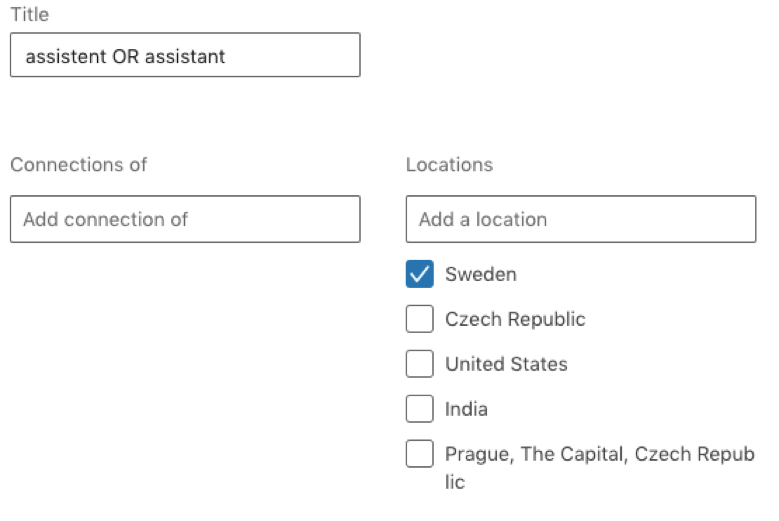The height and width of the screenshot is (521, 779).
Task: Click the Czech Republic label text
Action: [515, 319]
